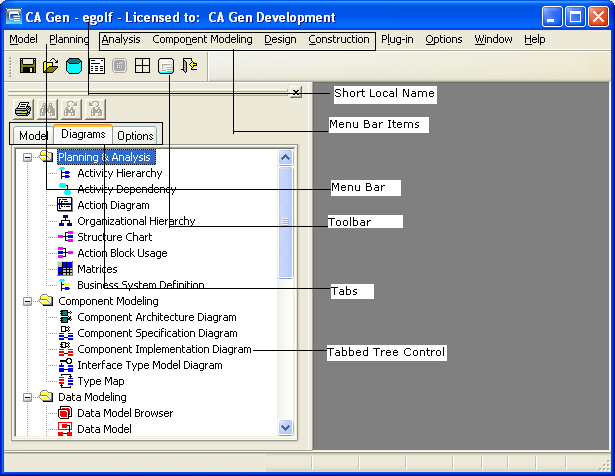This screenshot has width=615, height=476.
Task: Click the Data Model icon
Action: (65, 429)
